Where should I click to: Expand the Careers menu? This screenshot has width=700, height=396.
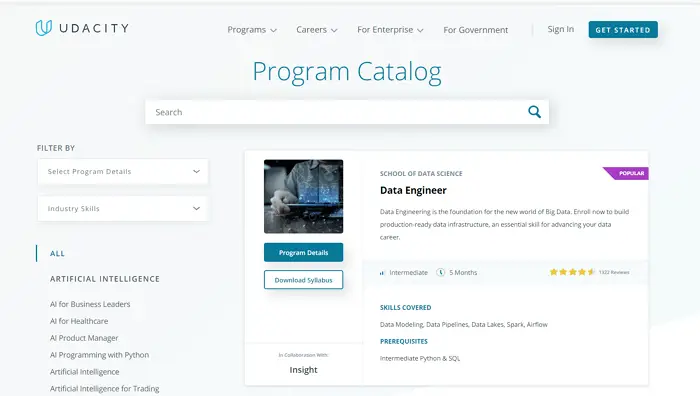click(317, 30)
